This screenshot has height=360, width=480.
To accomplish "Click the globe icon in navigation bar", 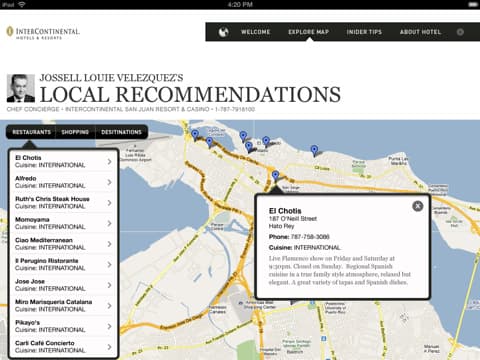I will coord(224,32).
